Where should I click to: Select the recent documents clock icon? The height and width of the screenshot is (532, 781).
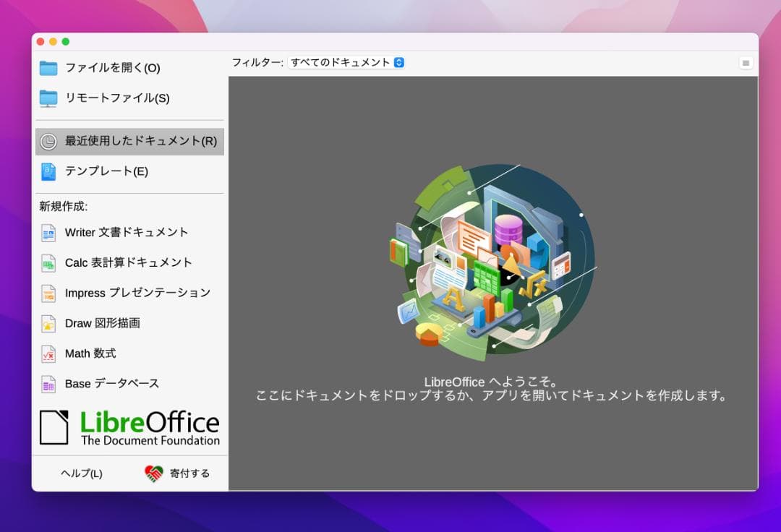point(48,142)
